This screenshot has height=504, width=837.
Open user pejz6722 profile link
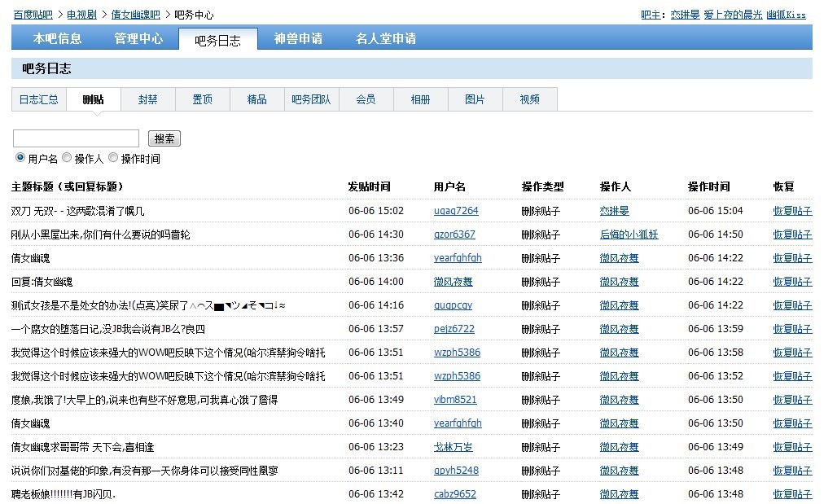pyautogui.click(x=454, y=328)
